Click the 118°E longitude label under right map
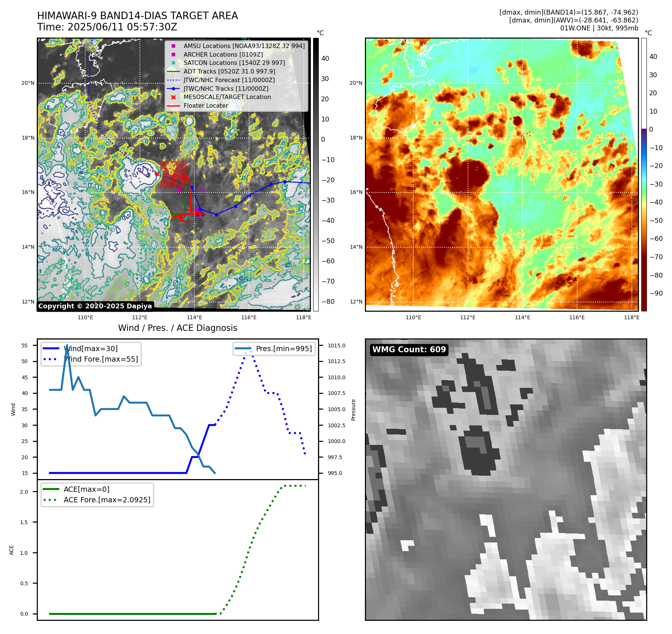 click(631, 317)
